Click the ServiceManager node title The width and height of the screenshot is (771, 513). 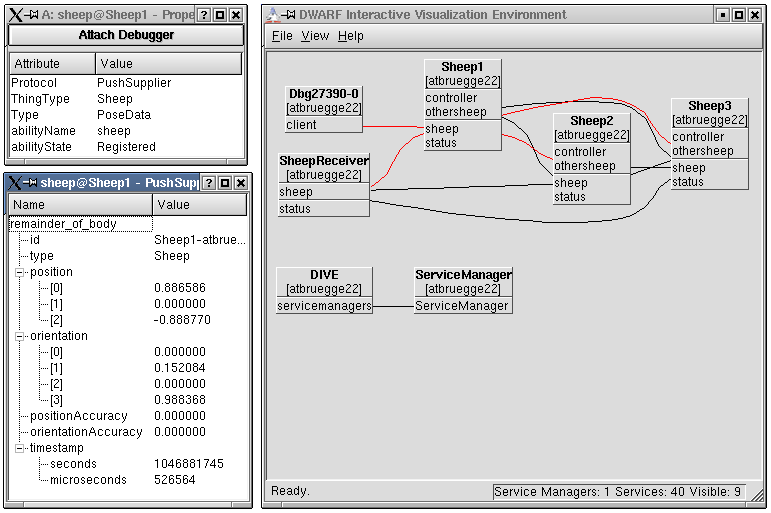[x=463, y=275]
